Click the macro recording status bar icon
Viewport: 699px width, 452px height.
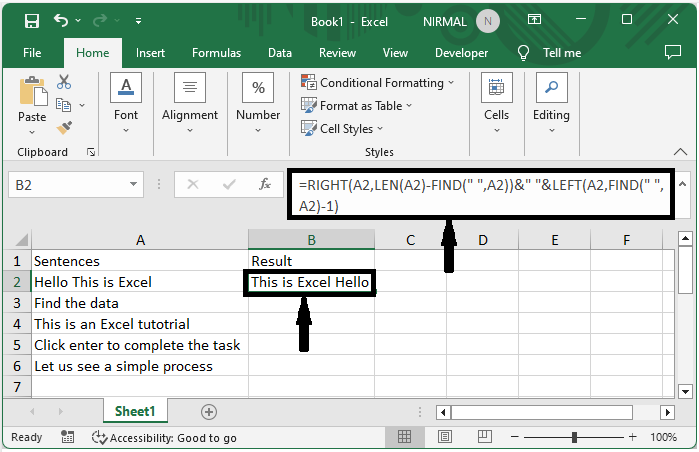click(67, 437)
